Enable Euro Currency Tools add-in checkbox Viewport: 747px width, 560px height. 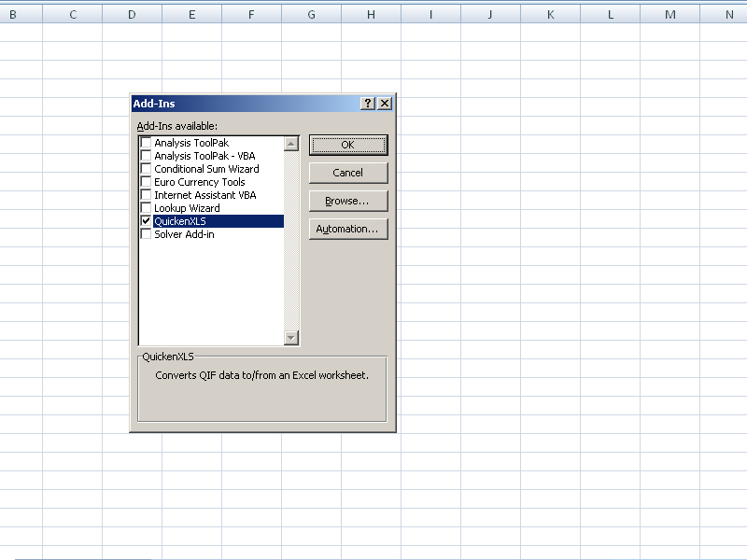click(146, 182)
